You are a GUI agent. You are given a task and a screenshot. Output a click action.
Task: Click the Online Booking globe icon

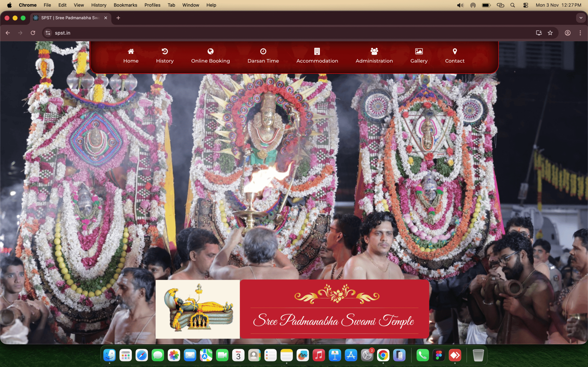tap(210, 51)
